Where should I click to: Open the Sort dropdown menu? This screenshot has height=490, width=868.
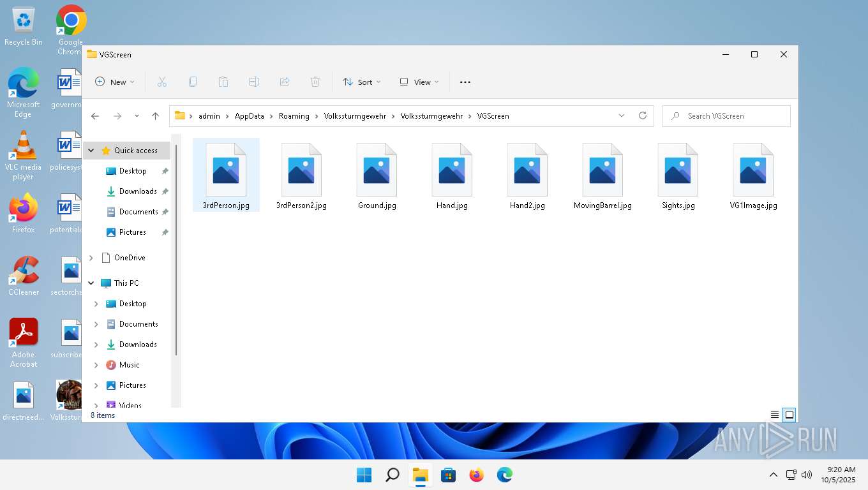click(361, 82)
